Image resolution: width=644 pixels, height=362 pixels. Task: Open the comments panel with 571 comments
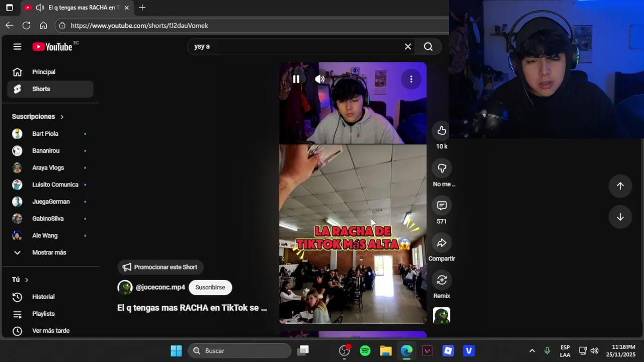tap(442, 206)
